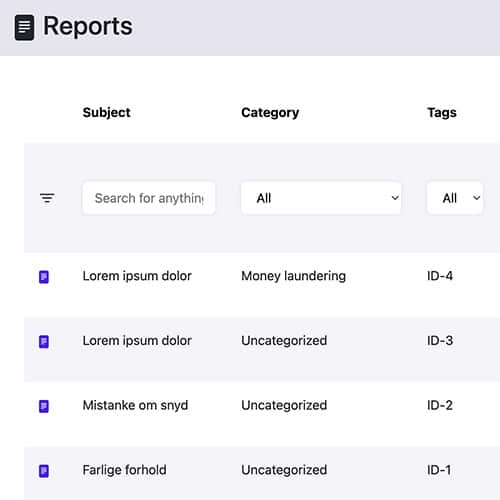Sort by Subject column header
The height and width of the screenshot is (500, 500).
coord(106,113)
